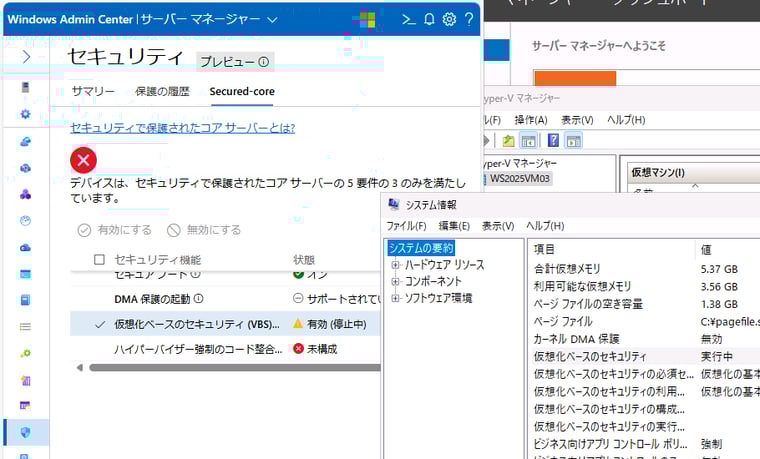Open ヘルプ(H) menu in Hyper-V Manager
The image size is (760, 459).
(x=626, y=120)
